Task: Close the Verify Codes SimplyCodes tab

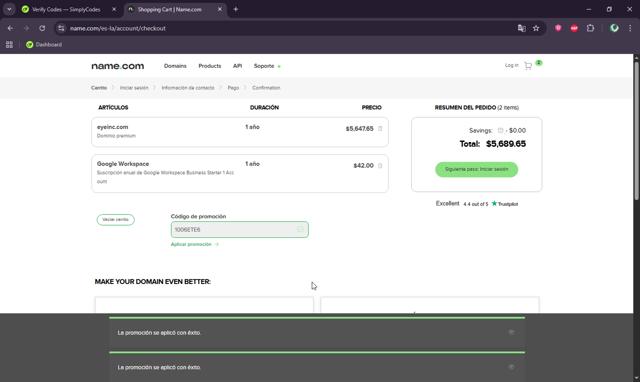Action: click(x=114, y=9)
